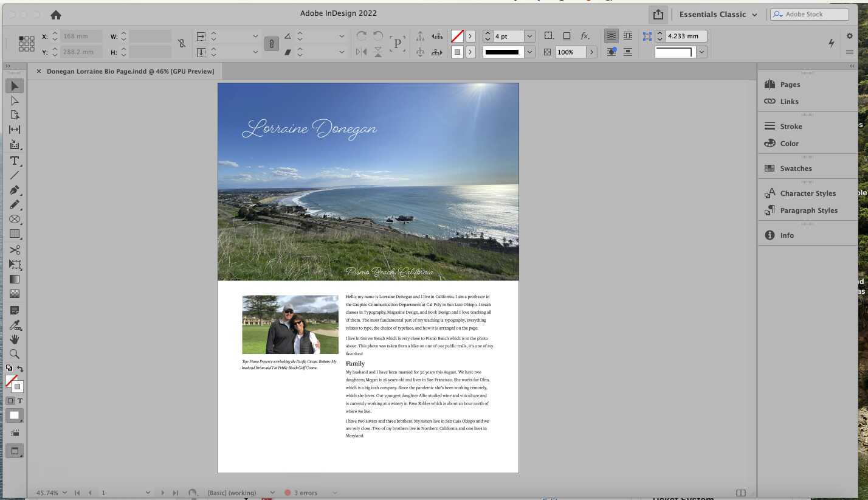Open the Swatches panel
Image resolution: width=868 pixels, height=500 pixels.
click(796, 168)
